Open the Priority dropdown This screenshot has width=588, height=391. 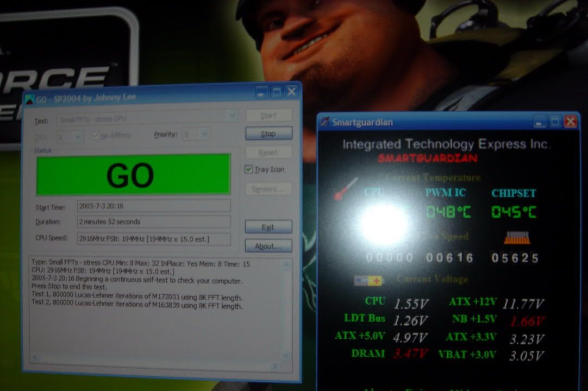tap(204, 134)
